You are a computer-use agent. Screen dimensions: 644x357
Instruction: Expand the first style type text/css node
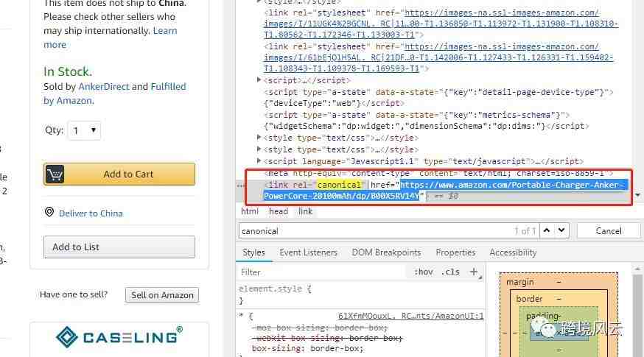[x=259, y=137]
